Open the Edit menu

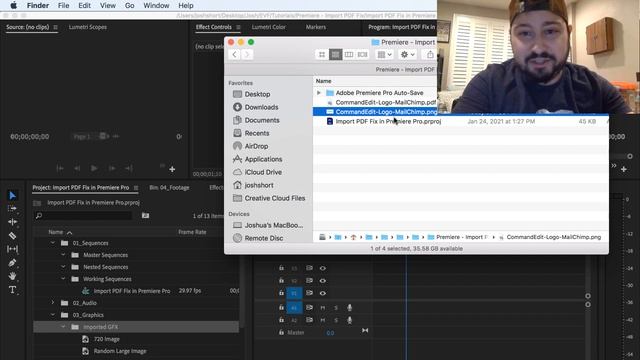coord(84,5)
